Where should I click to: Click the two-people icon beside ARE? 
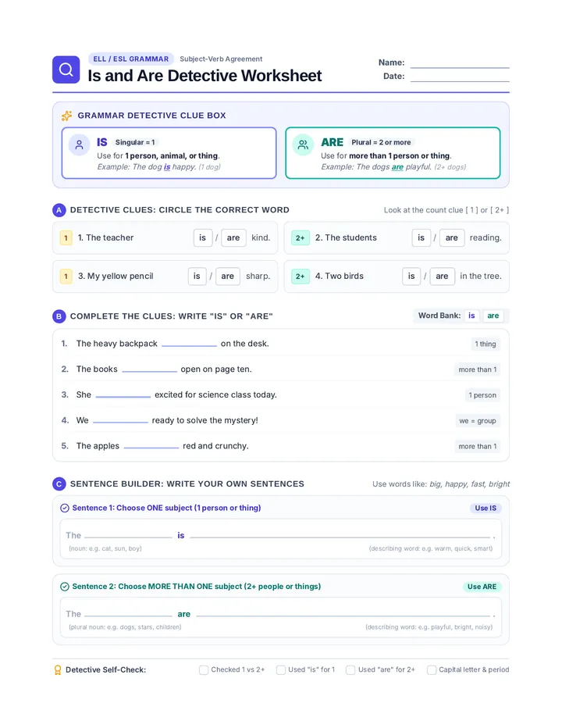click(303, 145)
